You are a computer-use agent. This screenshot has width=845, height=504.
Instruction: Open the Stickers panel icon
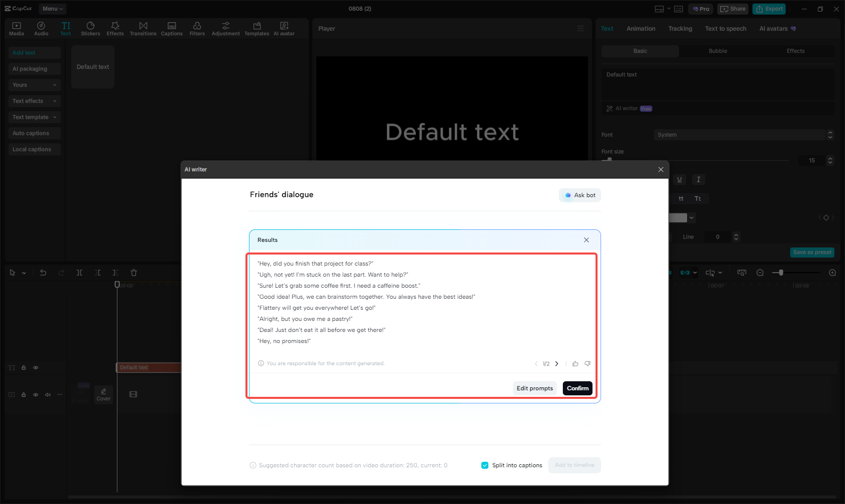pos(91,29)
